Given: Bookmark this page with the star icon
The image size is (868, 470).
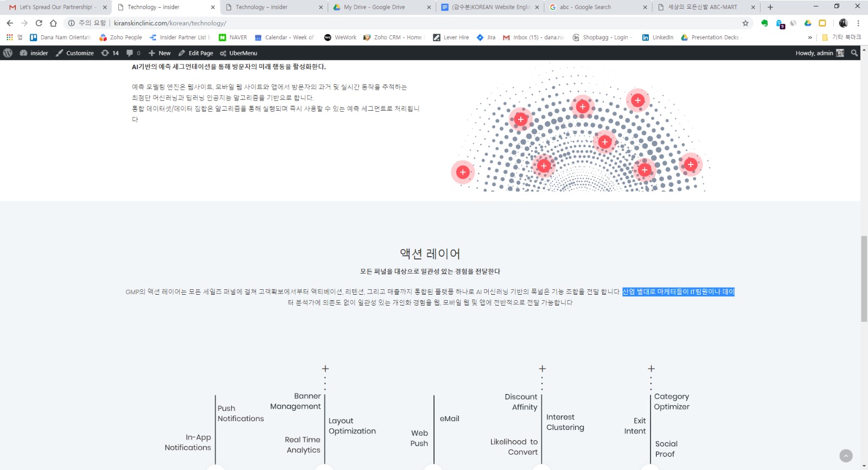Looking at the screenshot, I should [x=745, y=23].
